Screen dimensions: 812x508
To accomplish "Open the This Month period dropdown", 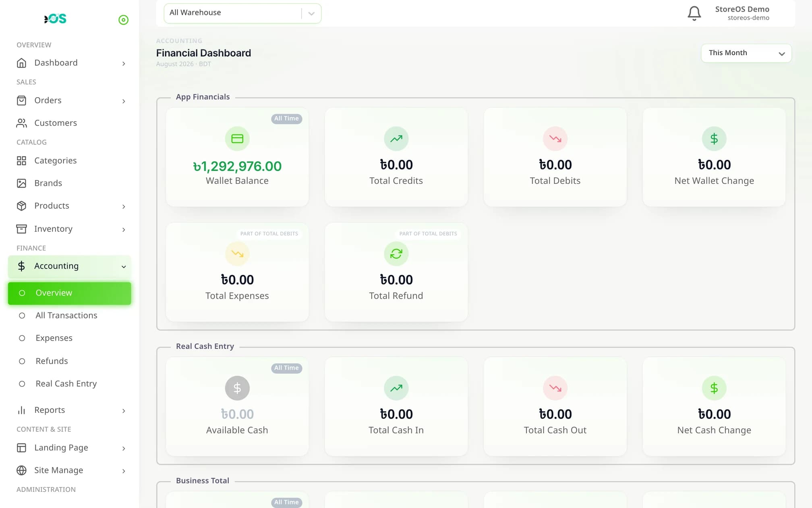I will 746,53.
